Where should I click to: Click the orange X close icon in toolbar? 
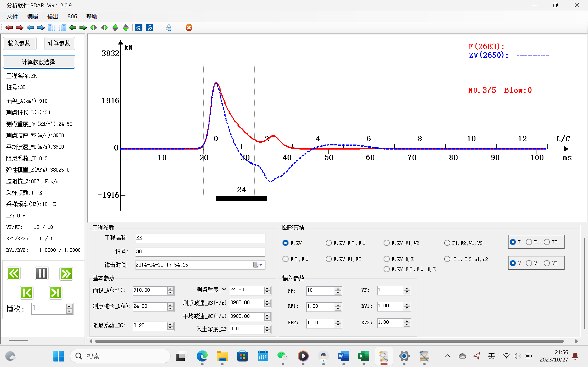pos(189,28)
